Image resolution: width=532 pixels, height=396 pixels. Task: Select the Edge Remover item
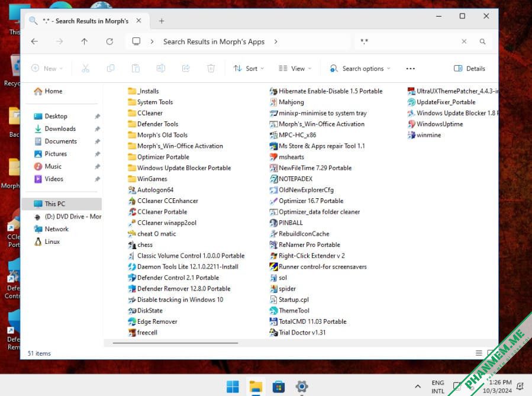(153, 321)
